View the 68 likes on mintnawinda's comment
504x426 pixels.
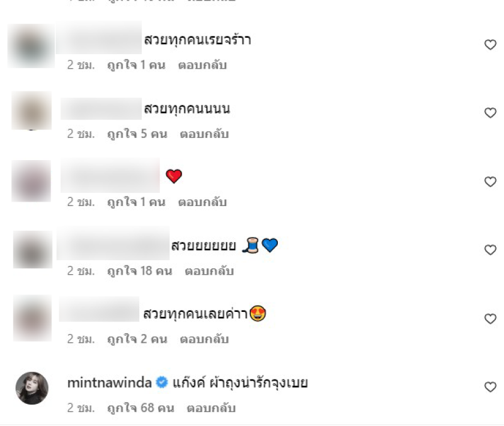click(x=140, y=408)
